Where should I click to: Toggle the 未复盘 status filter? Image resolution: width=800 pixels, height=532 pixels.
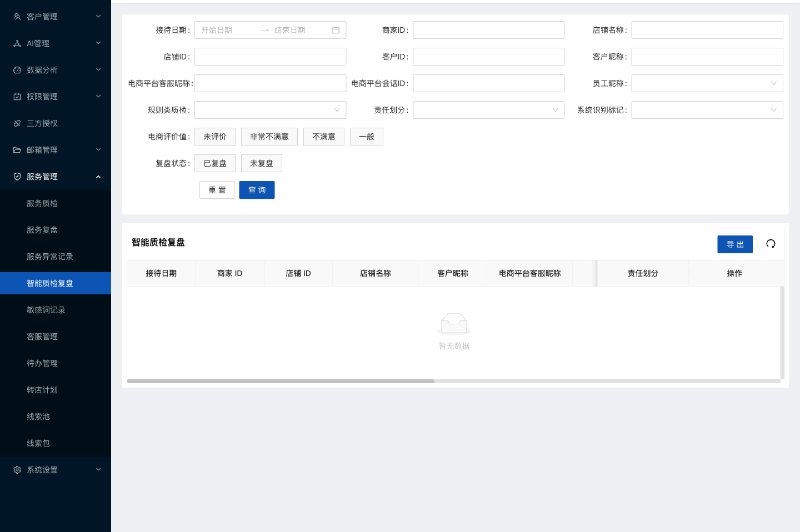pyautogui.click(x=262, y=163)
